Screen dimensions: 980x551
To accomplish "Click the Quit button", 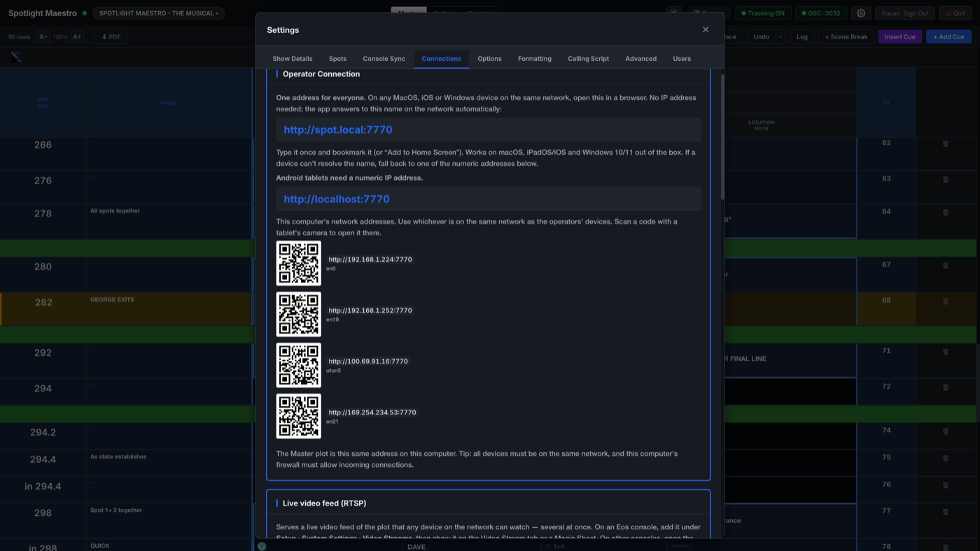I will click(955, 13).
